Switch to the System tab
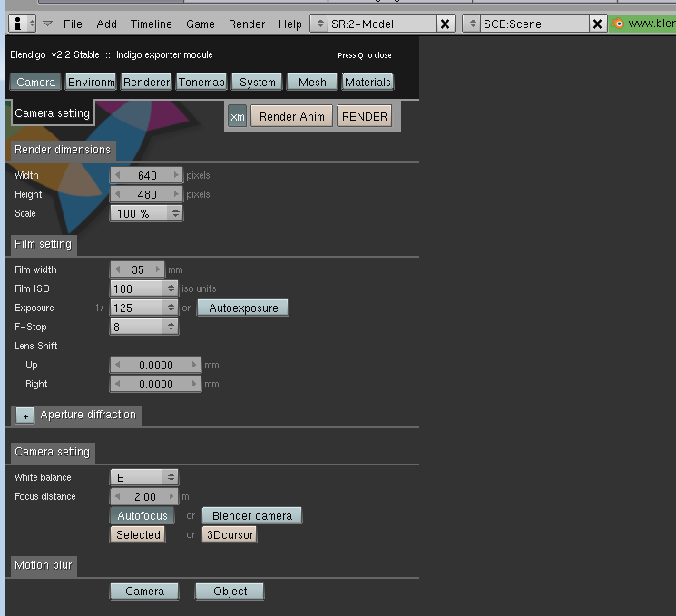676x616 pixels. tap(257, 82)
